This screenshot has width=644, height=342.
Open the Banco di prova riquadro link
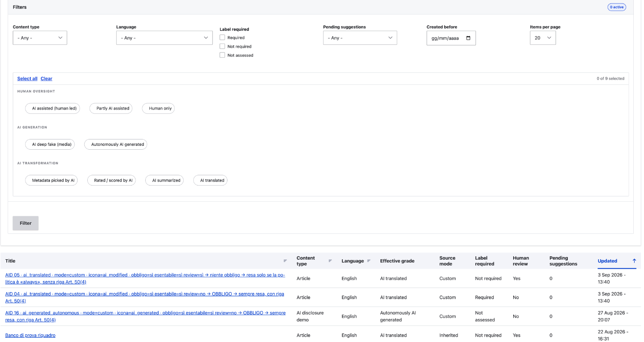30,335
